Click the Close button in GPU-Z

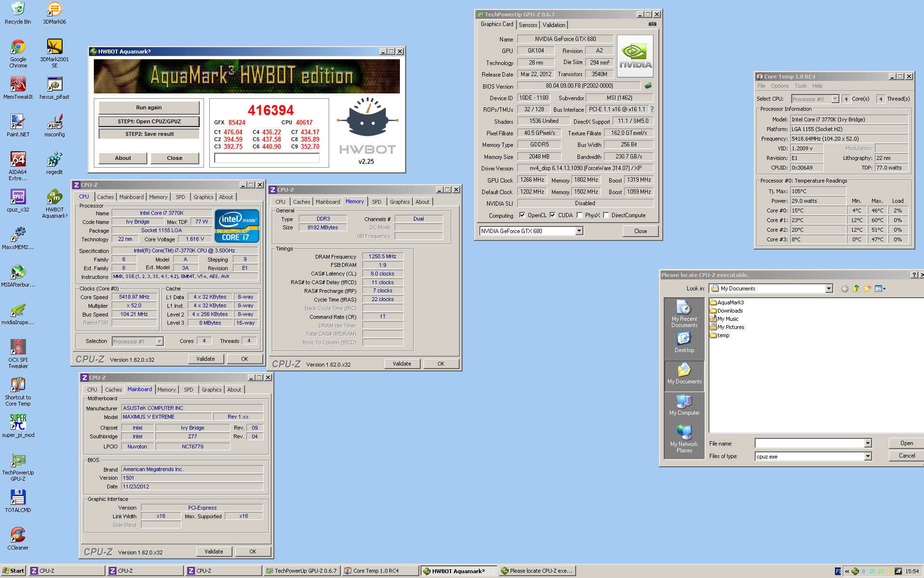click(x=640, y=231)
